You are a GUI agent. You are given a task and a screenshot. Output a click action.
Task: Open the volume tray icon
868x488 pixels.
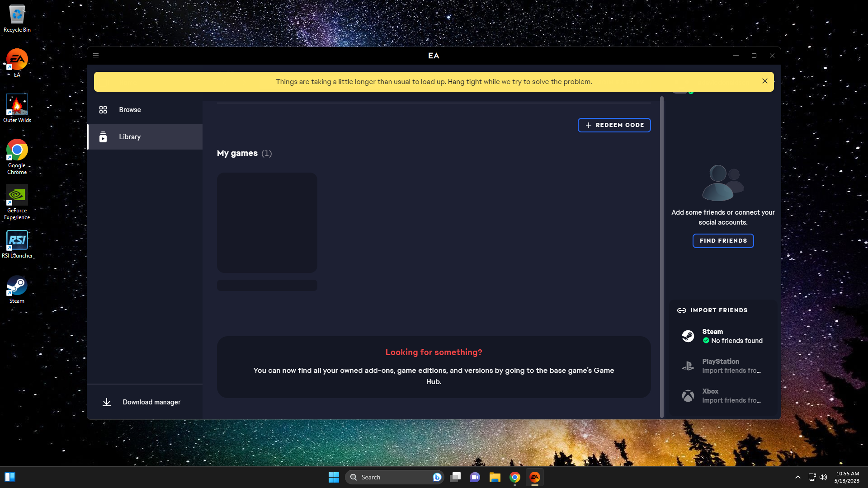coord(823,477)
